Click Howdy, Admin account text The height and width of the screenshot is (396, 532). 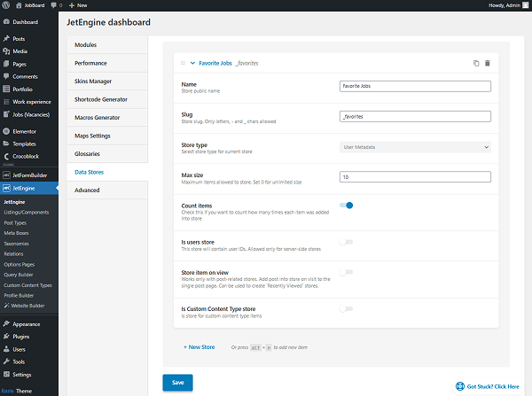tap(505, 5)
